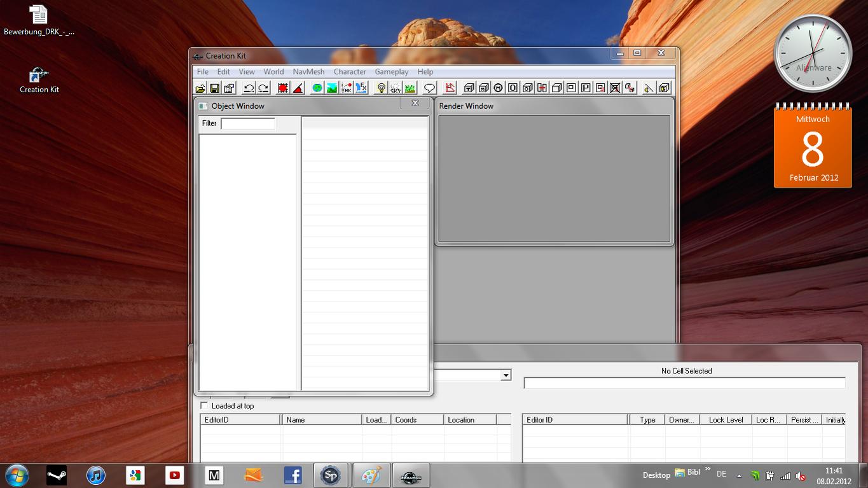Click the letter P toolbar icon
Image resolution: width=868 pixels, height=488 pixels.
[586, 88]
